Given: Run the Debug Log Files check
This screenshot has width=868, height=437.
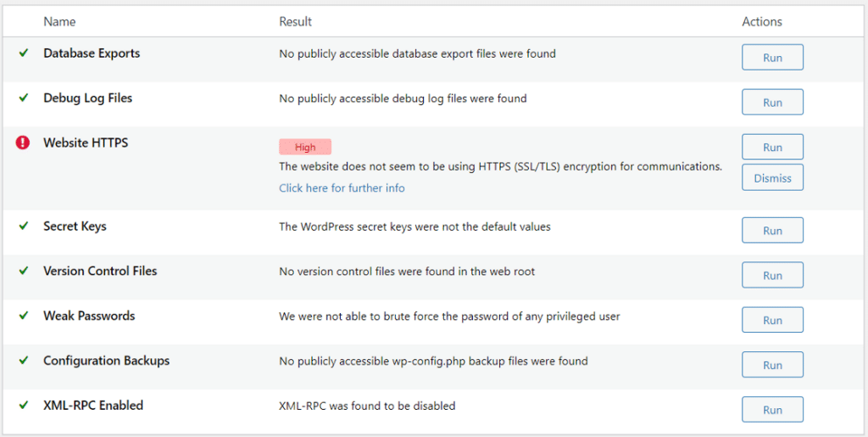Looking at the screenshot, I should point(772,103).
